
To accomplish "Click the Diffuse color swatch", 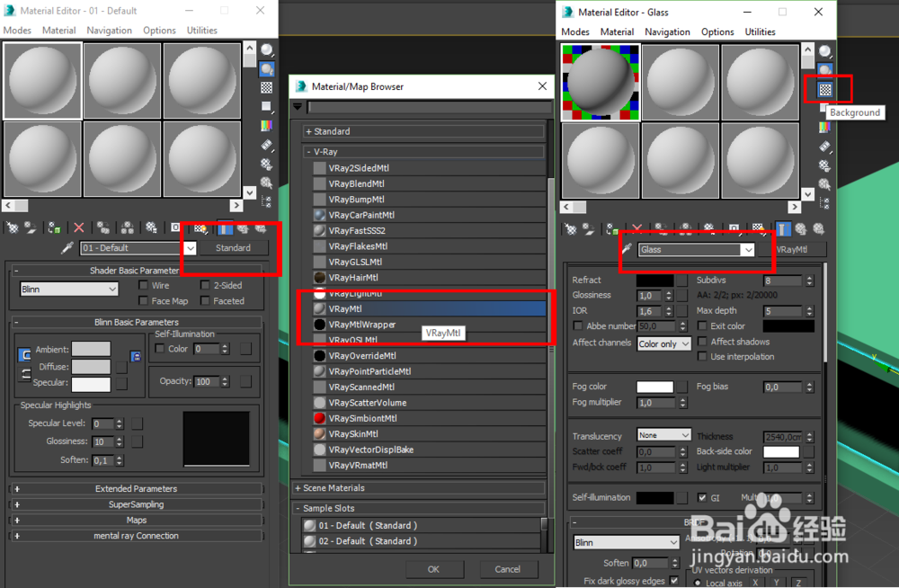I will pos(91,367).
